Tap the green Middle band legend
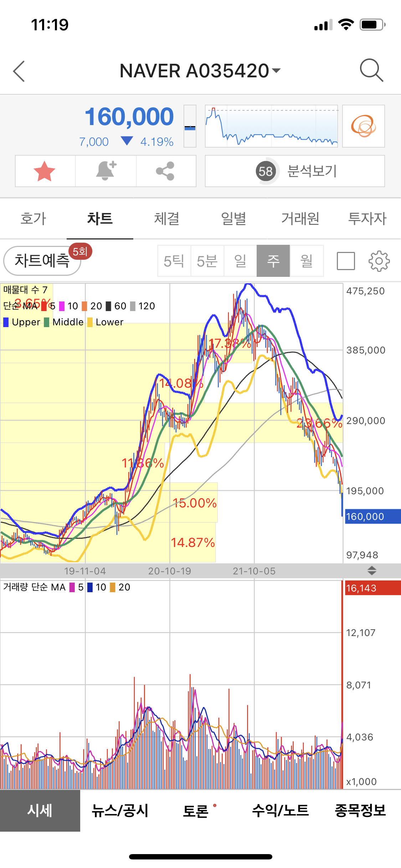 [x=64, y=322]
